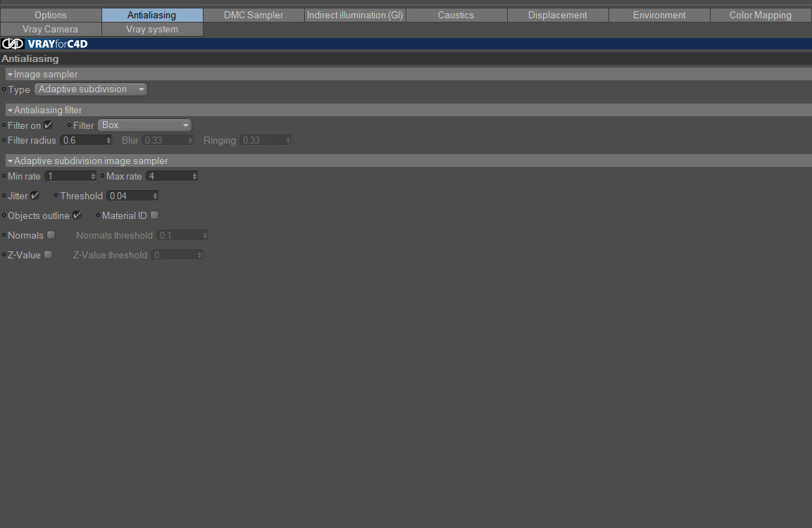Click the Max rate stepper arrows
812x528 pixels.
pos(194,176)
